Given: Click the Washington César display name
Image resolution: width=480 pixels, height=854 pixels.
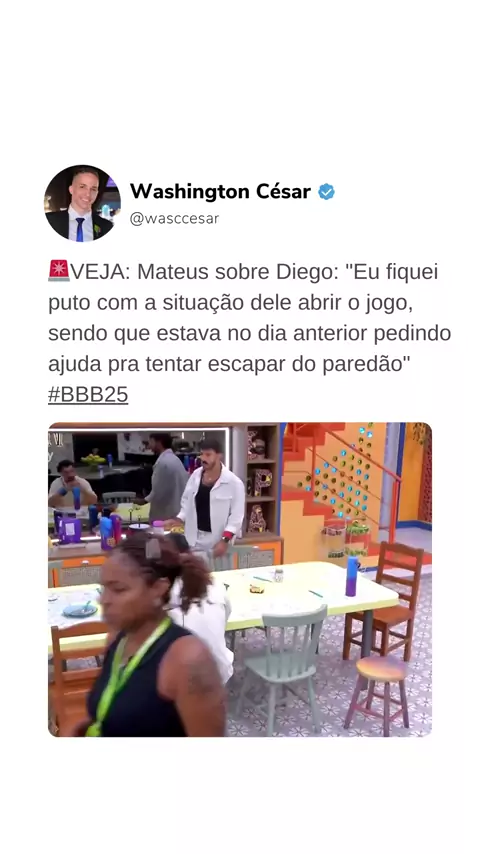Looking at the screenshot, I should click(x=220, y=192).
